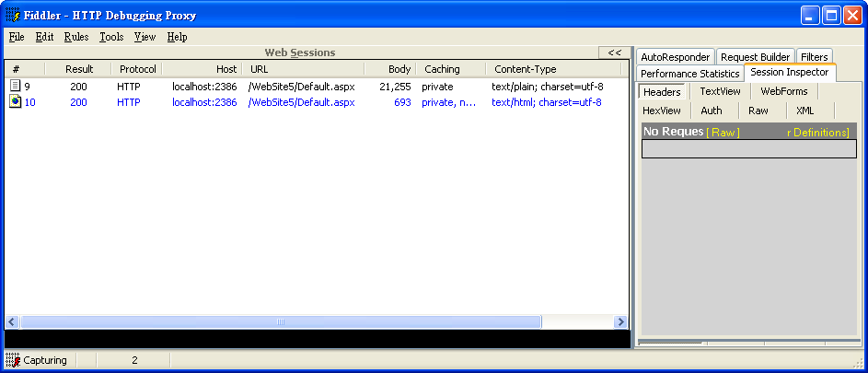The height and width of the screenshot is (373, 868).
Task: Click the black QuickExec command box
Action: tap(318, 339)
